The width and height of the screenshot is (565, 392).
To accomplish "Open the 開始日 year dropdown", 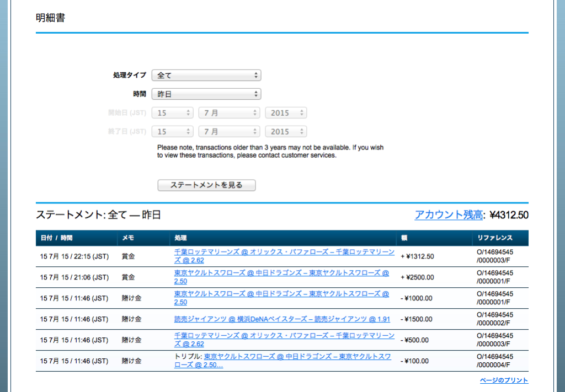I will coord(285,113).
